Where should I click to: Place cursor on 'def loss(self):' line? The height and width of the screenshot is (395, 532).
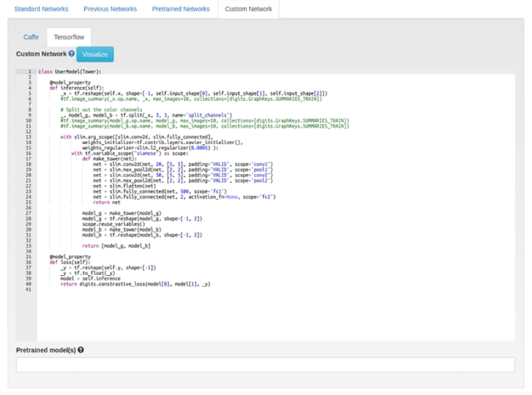[69, 261]
